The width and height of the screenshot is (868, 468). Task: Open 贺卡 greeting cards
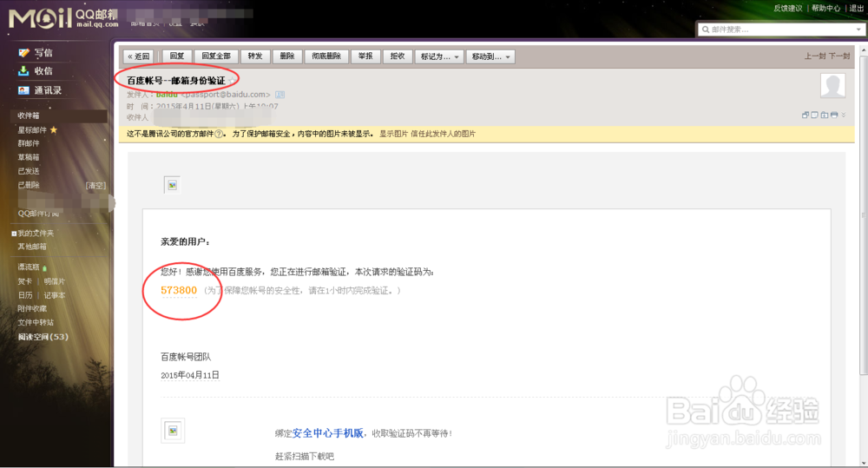[25, 281]
